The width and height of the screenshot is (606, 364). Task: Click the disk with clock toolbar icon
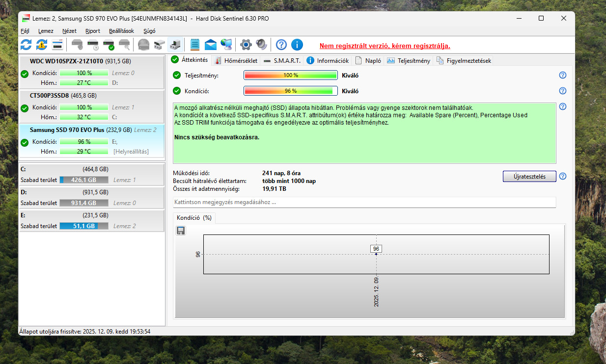pyautogui.click(x=93, y=45)
